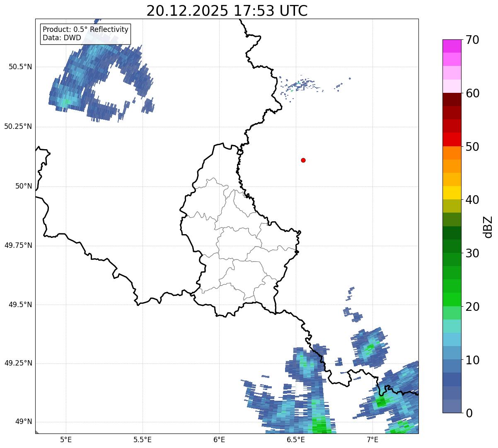
Task: Click the latitude label 49°N
Action: (24, 422)
